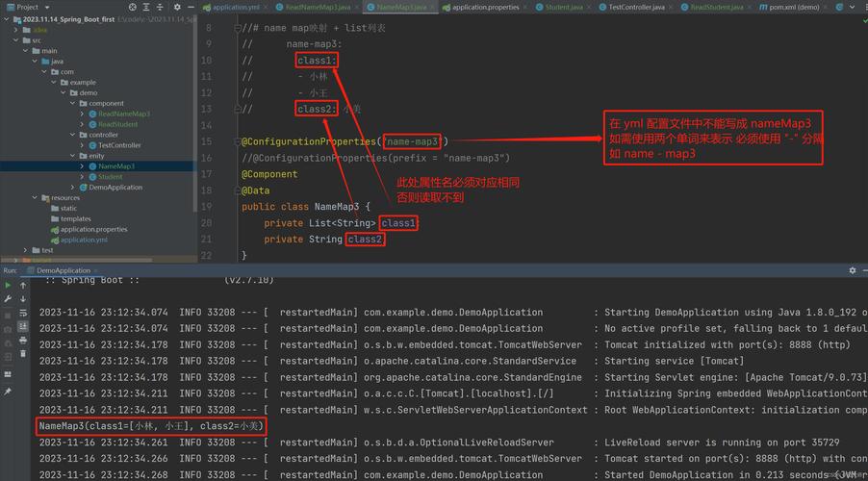Click Down the Stack Trace arrow
The image size is (868, 481).
23,299
